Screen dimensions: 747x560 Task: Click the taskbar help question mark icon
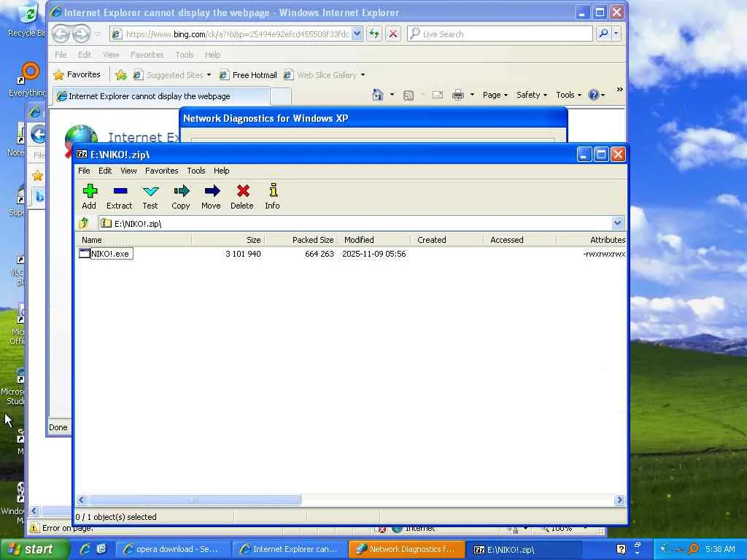[x=621, y=549]
